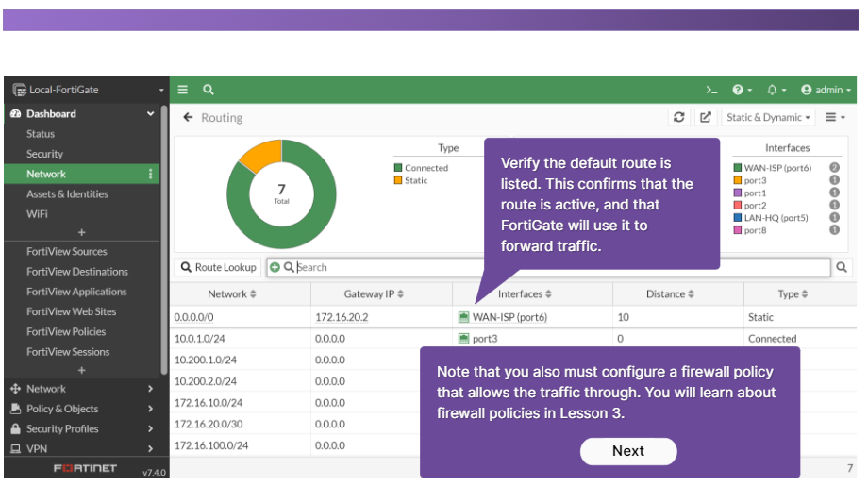
Task: Select port8 in Interfaces legend
Action: pyautogui.click(x=756, y=230)
